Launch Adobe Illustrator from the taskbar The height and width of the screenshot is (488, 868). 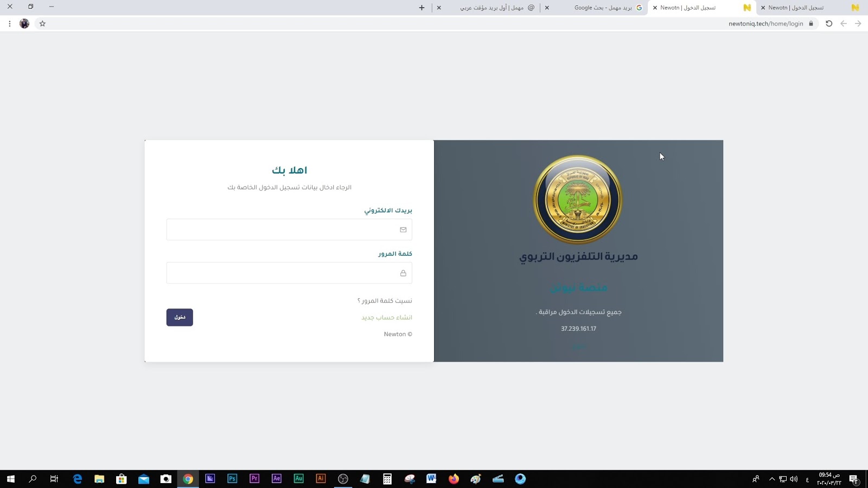[x=321, y=479]
